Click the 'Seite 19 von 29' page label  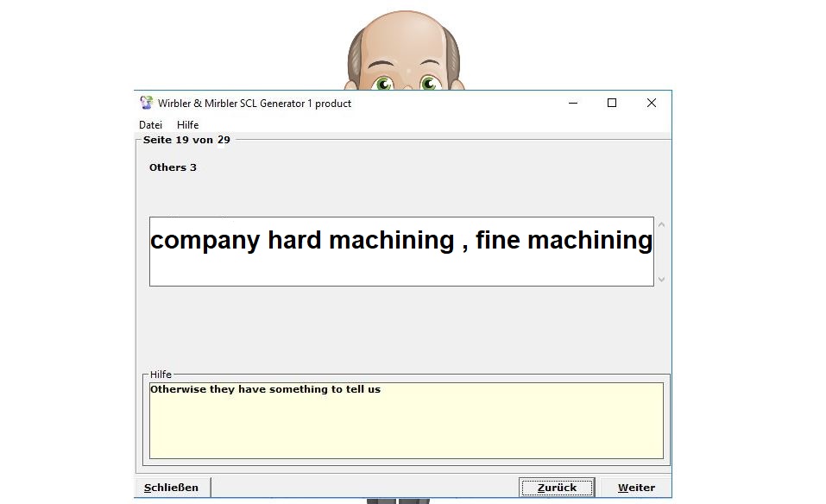click(x=186, y=140)
